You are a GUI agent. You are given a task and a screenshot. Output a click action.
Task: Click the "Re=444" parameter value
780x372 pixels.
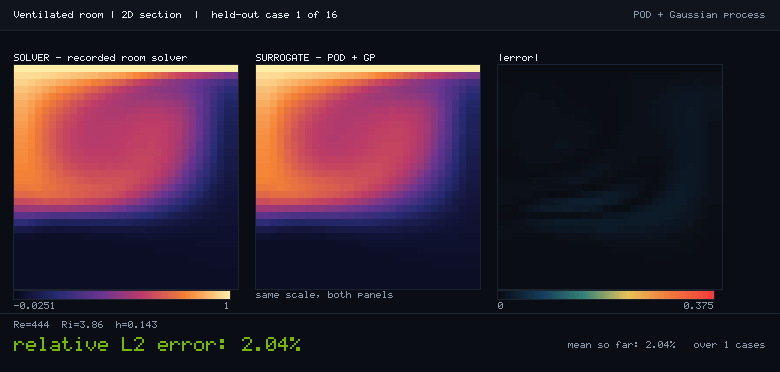(x=31, y=325)
